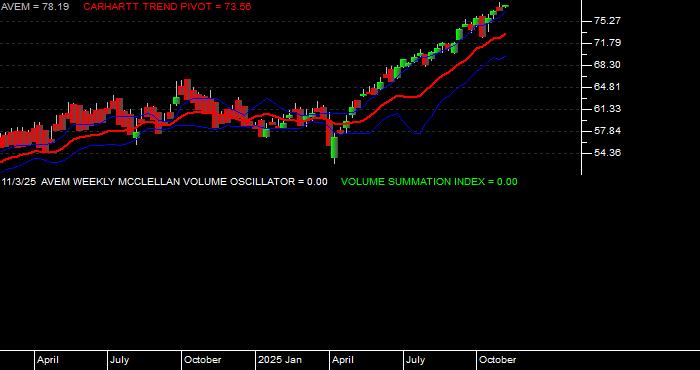Select the 61.33 price axis value
The image size is (700, 370).
point(608,109)
